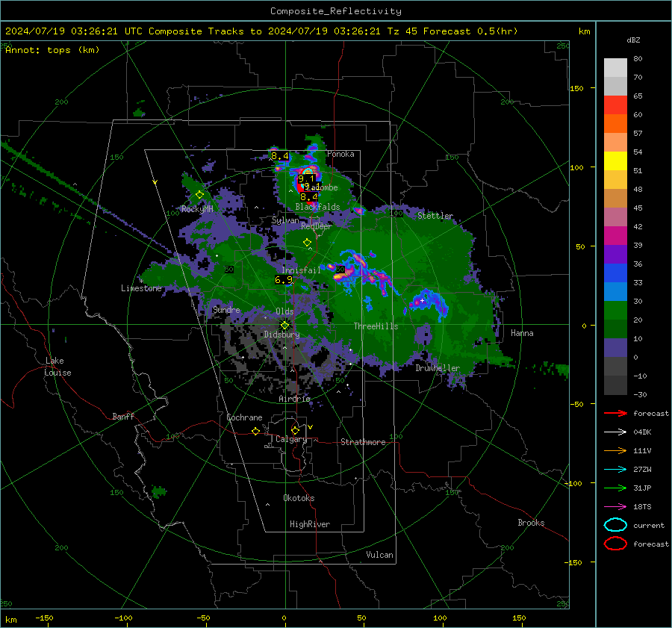This screenshot has height=628, width=672.
Task: Click the yellow diamond marker beside Cochrane
Action: [255, 432]
